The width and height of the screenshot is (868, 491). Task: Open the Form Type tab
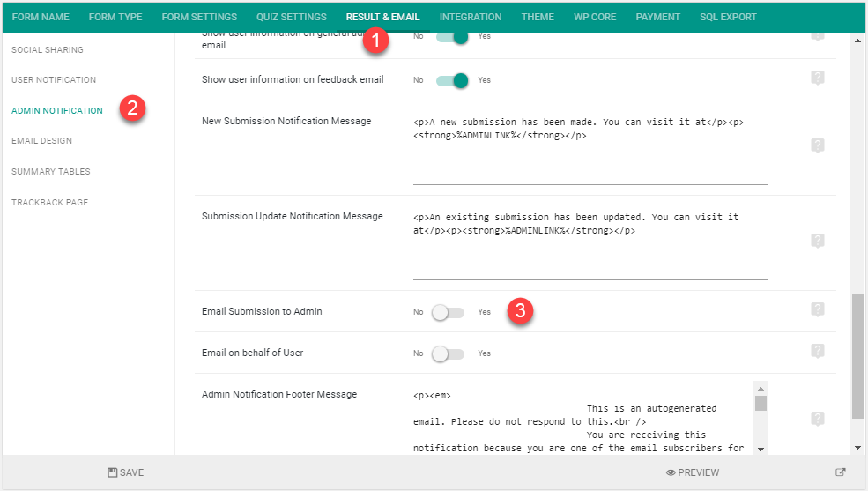115,17
